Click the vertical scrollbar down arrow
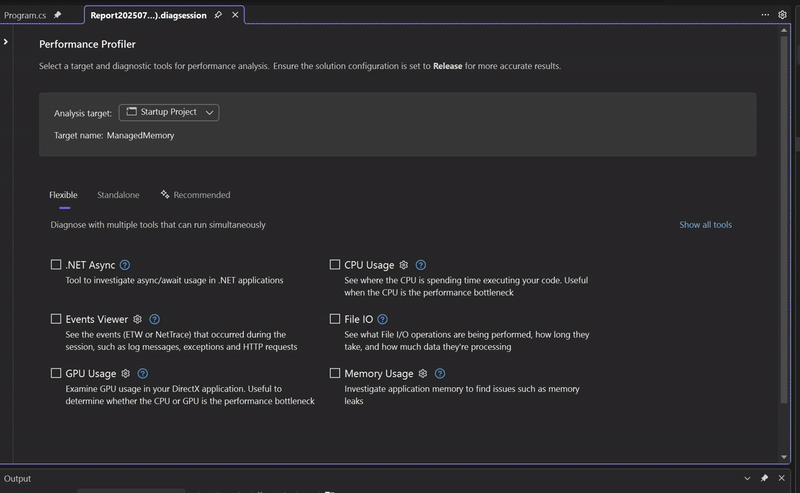Viewport: 800px width, 493px height. 784,457
